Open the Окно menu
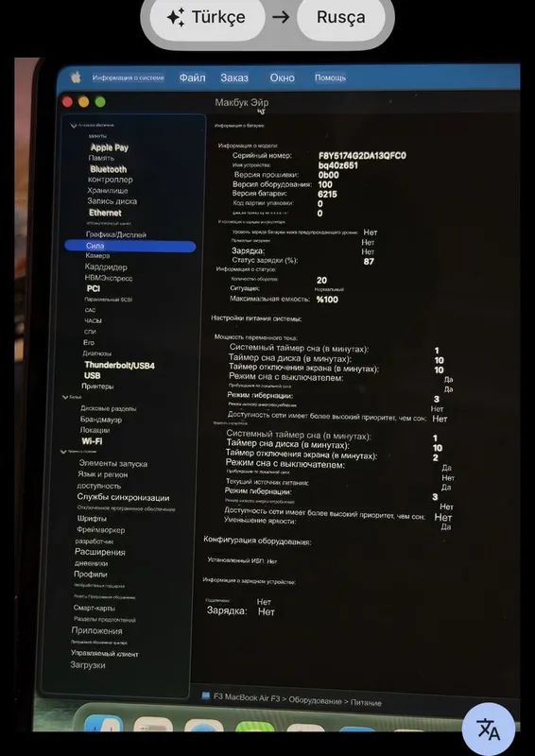 (283, 77)
